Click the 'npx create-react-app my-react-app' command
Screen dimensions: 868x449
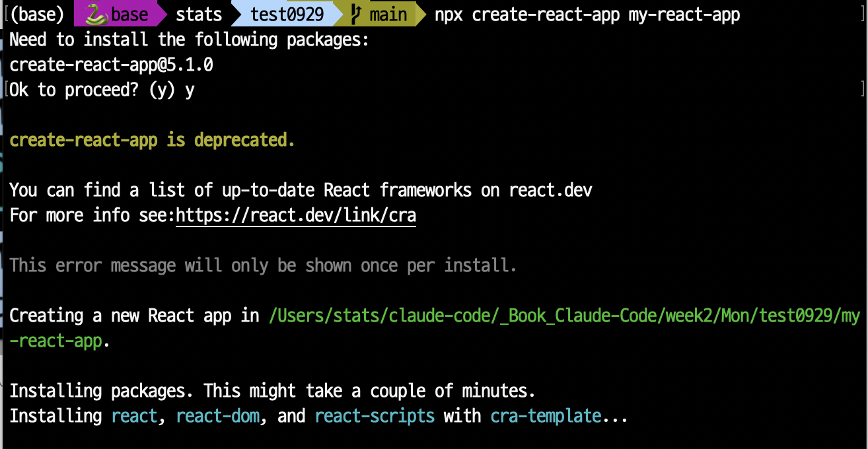(x=587, y=15)
